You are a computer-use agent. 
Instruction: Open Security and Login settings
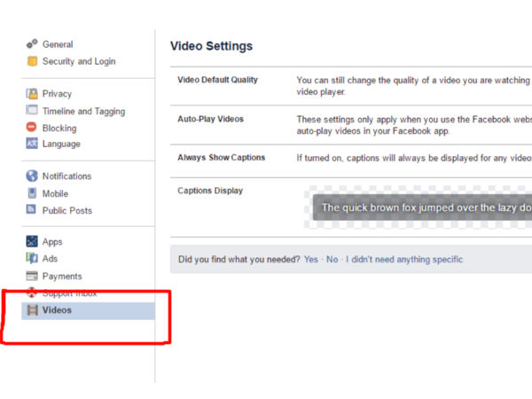click(79, 61)
